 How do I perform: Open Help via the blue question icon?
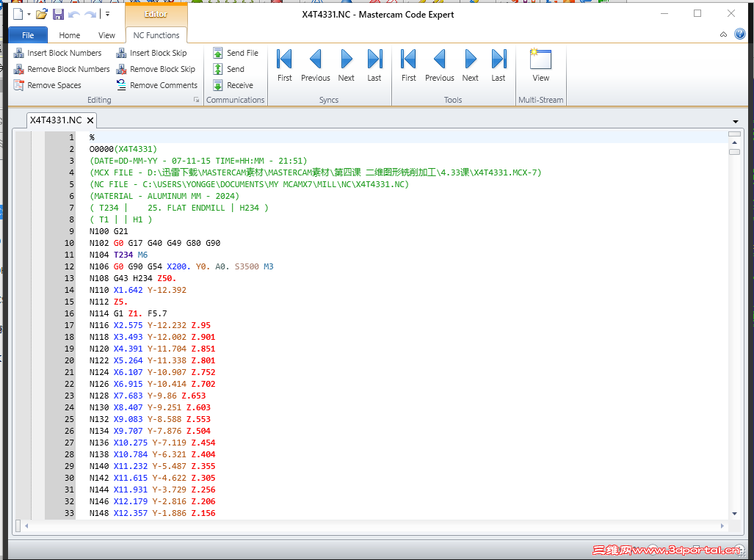click(x=740, y=34)
